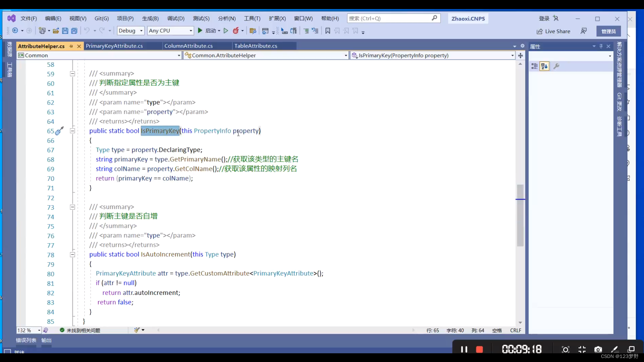
Task: Collapse the IsAutoIncrement method at line 78
Action: (72, 255)
